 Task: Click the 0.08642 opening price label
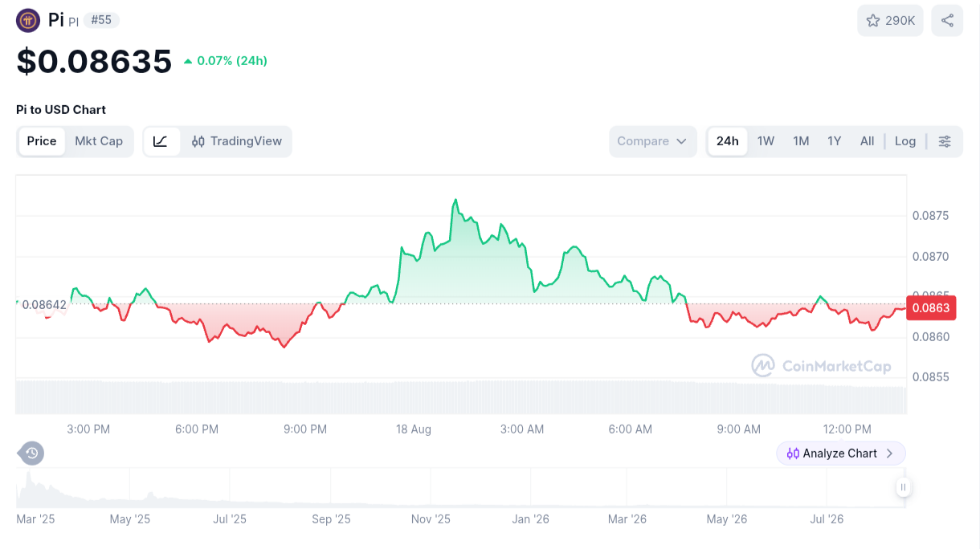tap(44, 304)
